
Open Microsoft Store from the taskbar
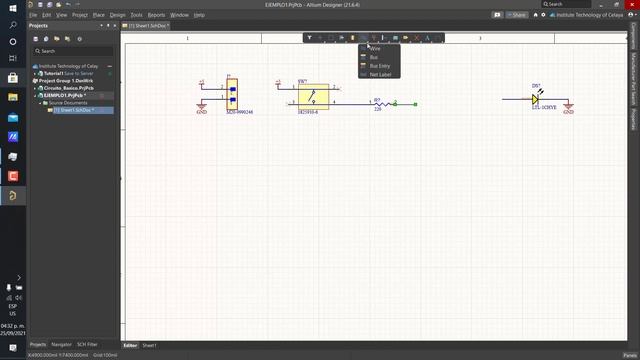pyautogui.click(x=13, y=78)
